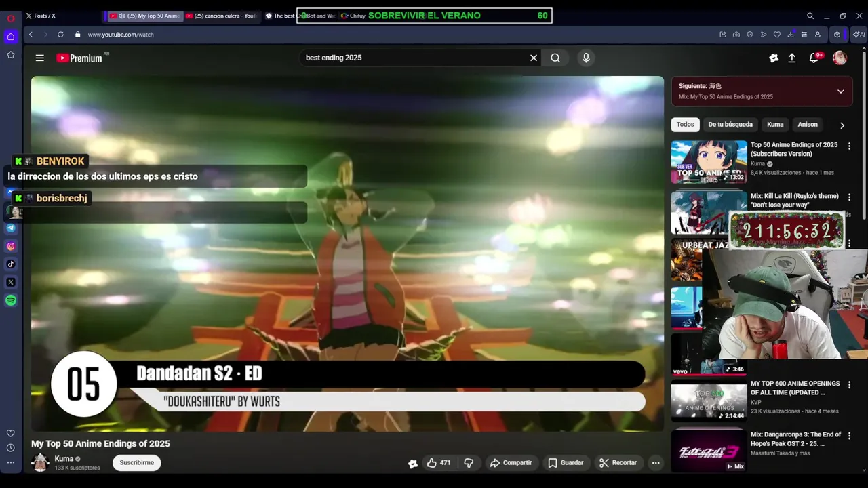The height and width of the screenshot is (488, 868).
Task: Open Telegram in the Opera sidebar
Action: pyautogui.click(x=11, y=228)
